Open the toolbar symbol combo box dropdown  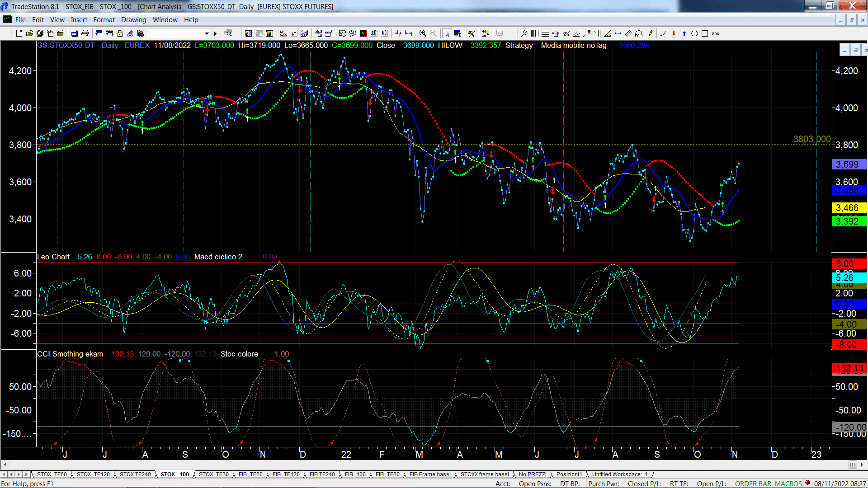pyautogui.click(x=207, y=33)
